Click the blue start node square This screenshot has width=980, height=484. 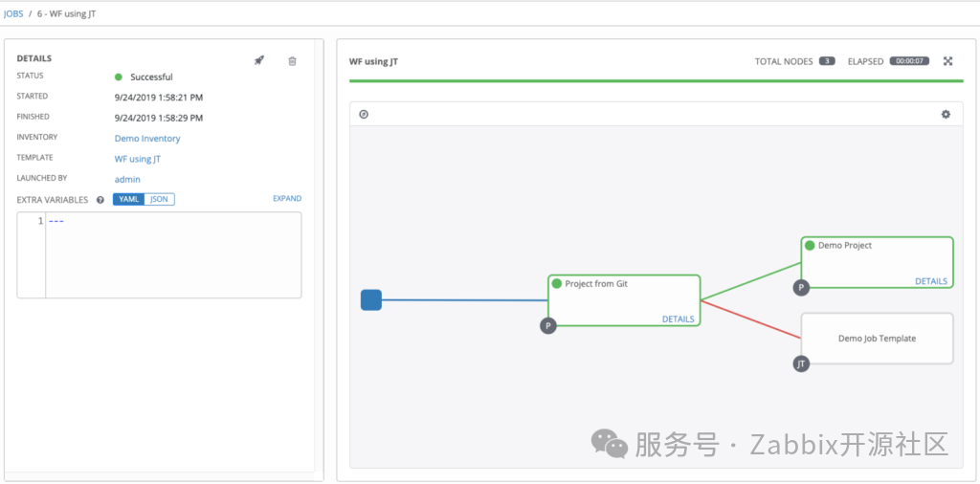coord(371,300)
